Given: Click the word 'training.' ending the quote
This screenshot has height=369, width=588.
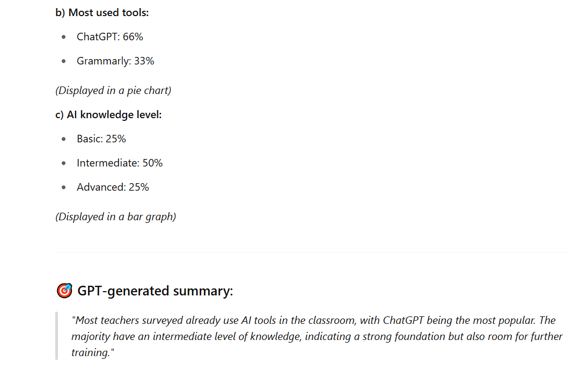Looking at the screenshot, I should [93, 352].
